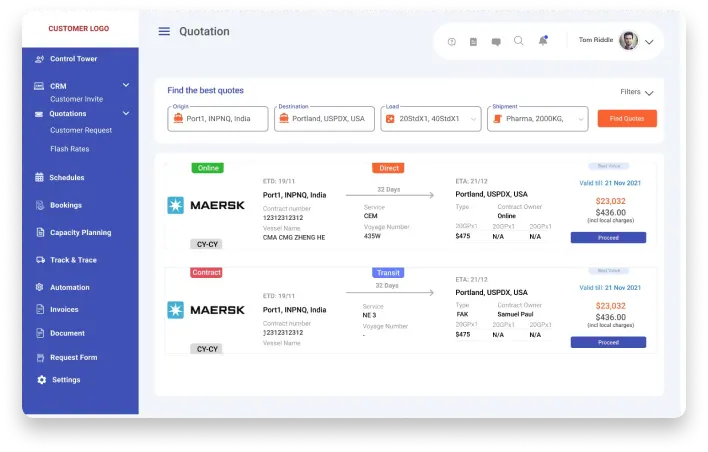Viewport: 708px width, 452px height.
Task: Click service code NE 3
Action: (x=369, y=315)
